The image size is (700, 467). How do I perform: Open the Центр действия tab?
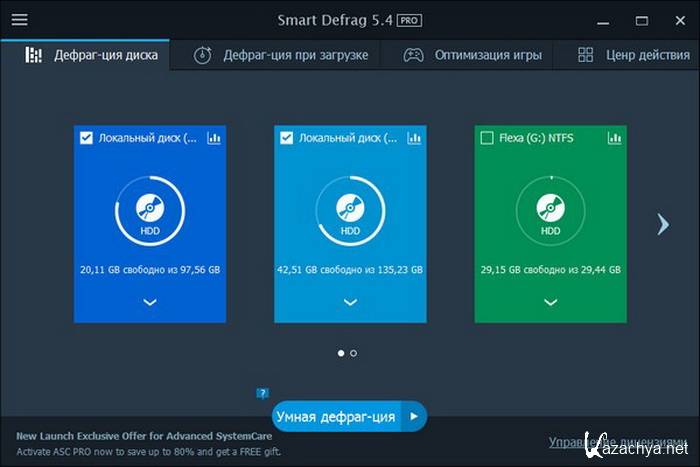(x=632, y=56)
